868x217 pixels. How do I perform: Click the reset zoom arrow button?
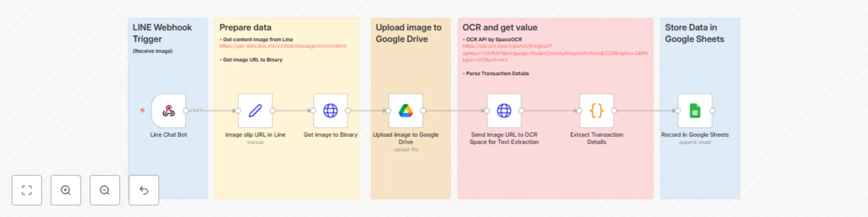[x=144, y=190]
